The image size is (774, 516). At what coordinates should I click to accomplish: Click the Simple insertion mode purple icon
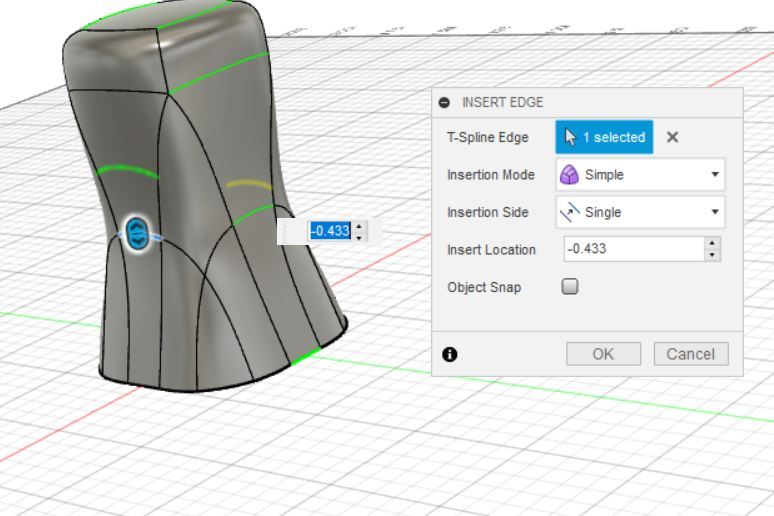pos(570,175)
